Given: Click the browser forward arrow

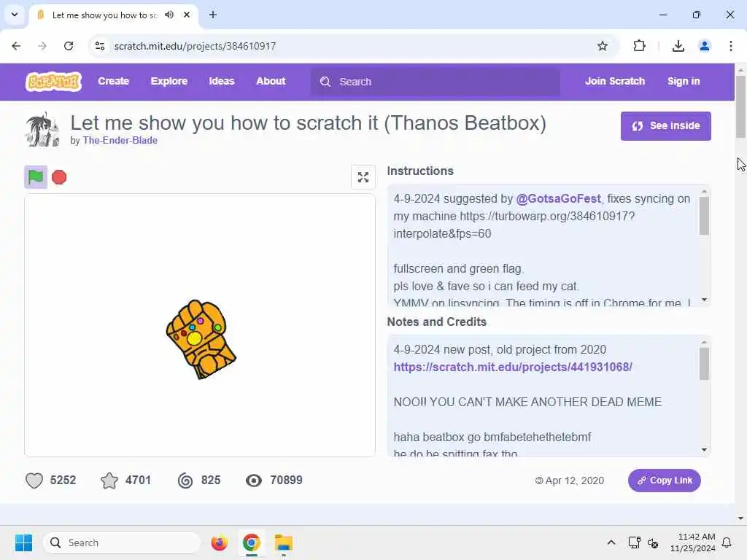Looking at the screenshot, I should pos(42,46).
